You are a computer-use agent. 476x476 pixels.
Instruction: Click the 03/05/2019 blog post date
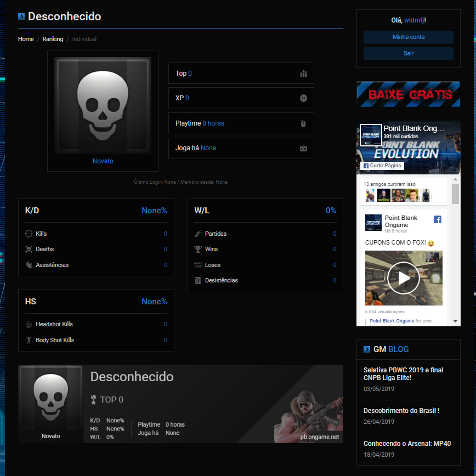pyautogui.click(x=379, y=389)
